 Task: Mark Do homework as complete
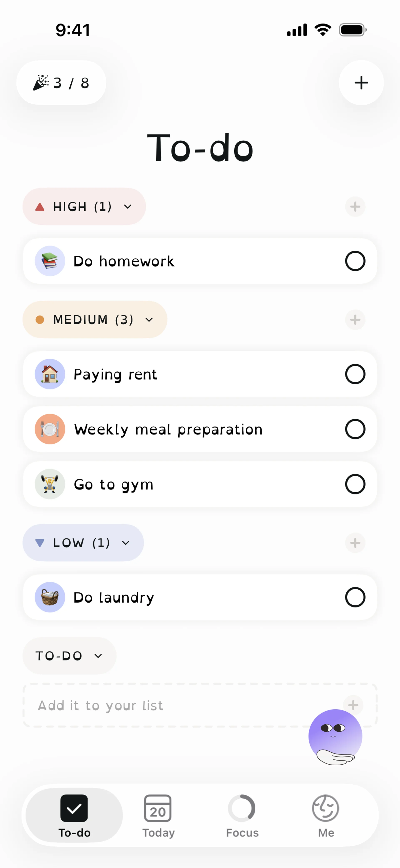[355, 261]
